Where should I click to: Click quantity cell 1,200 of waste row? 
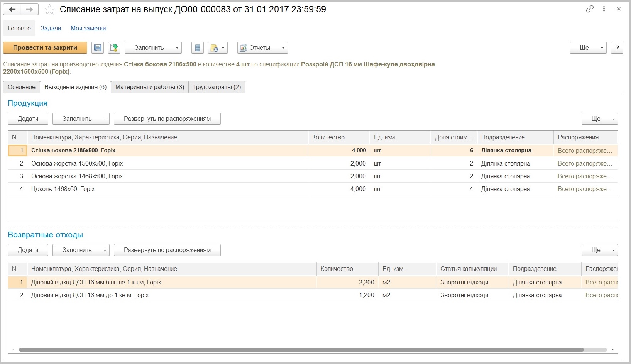click(347, 295)
